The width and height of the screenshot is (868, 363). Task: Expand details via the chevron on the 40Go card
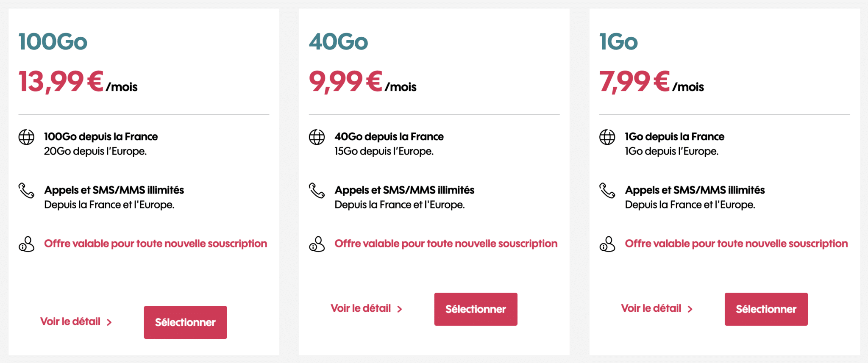(x=400, y=309)
